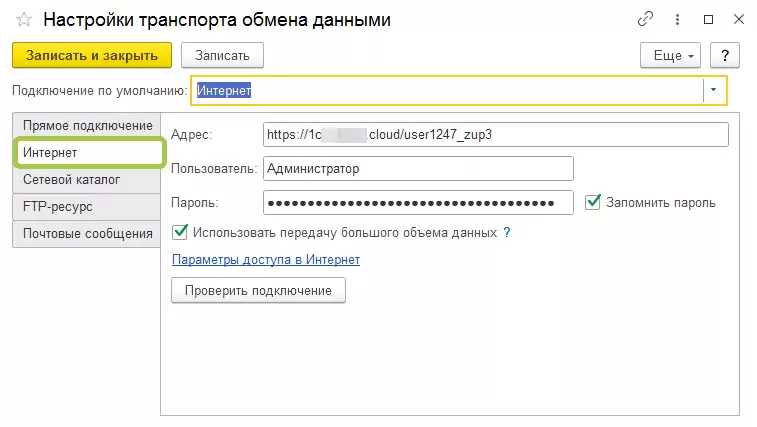Click the copy link icon in title bar

[x=645, y=20]
